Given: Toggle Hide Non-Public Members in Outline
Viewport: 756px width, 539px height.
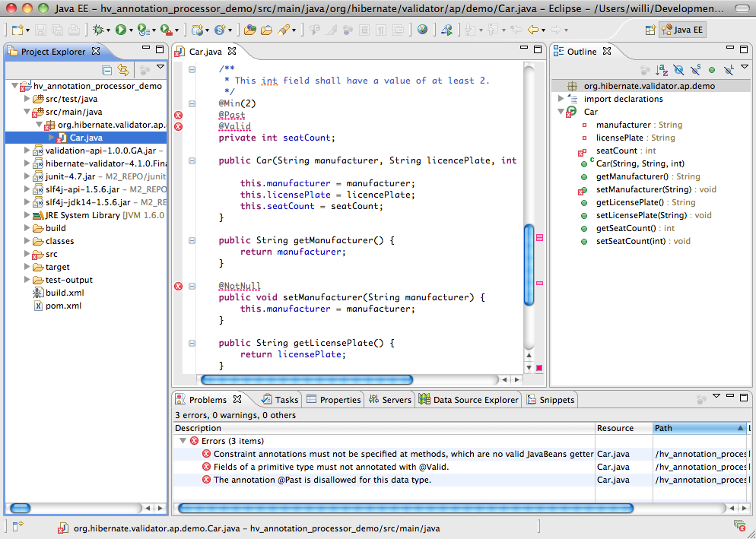Looking at the screenshot, I should tap(712, 70).
